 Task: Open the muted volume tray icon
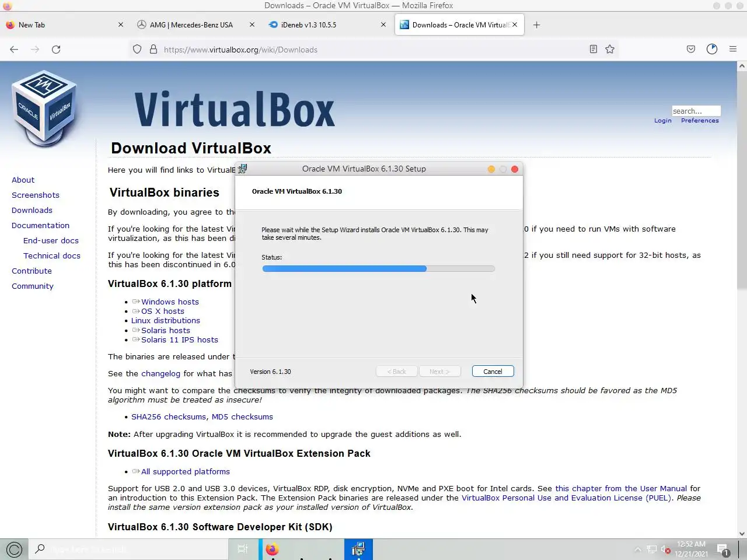666,549
